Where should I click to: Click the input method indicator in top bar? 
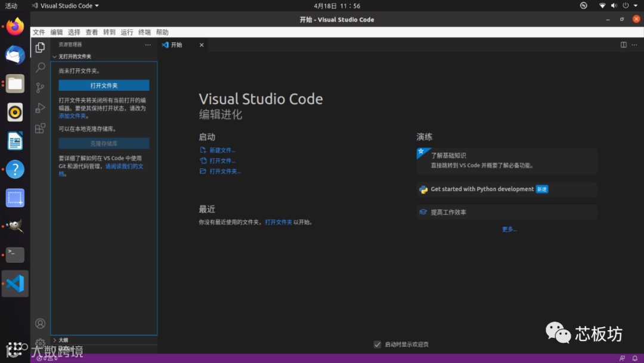pos(584,6)
